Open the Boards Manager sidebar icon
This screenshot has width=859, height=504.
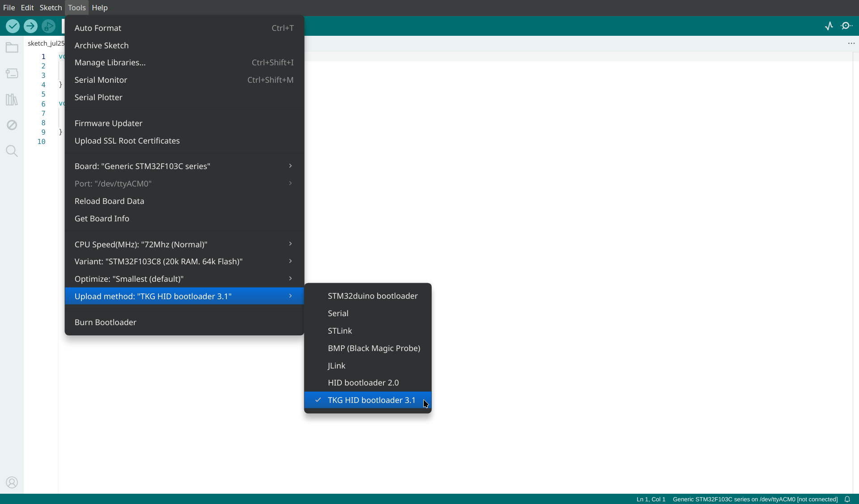pyautogui.click(x=12, y=73)
